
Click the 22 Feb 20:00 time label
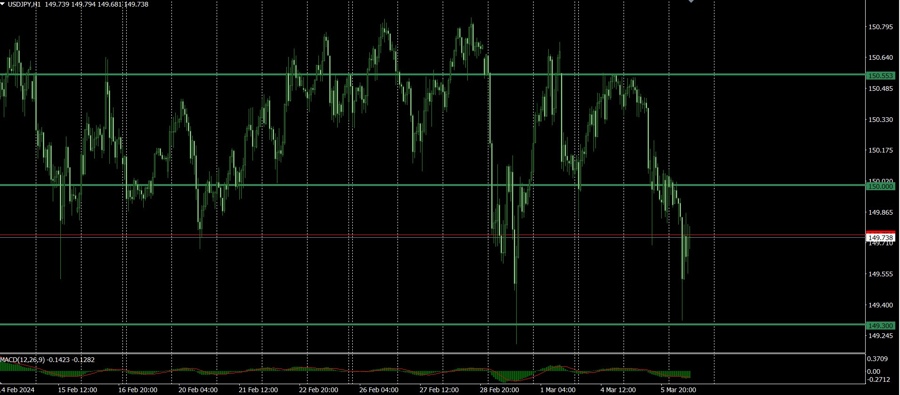pos(319,390)
